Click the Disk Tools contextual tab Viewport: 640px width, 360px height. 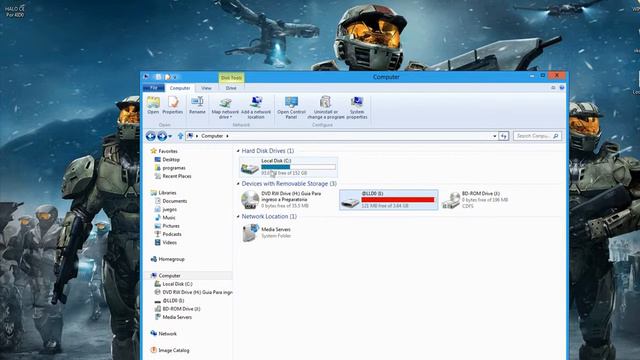(x=231, y=77)
